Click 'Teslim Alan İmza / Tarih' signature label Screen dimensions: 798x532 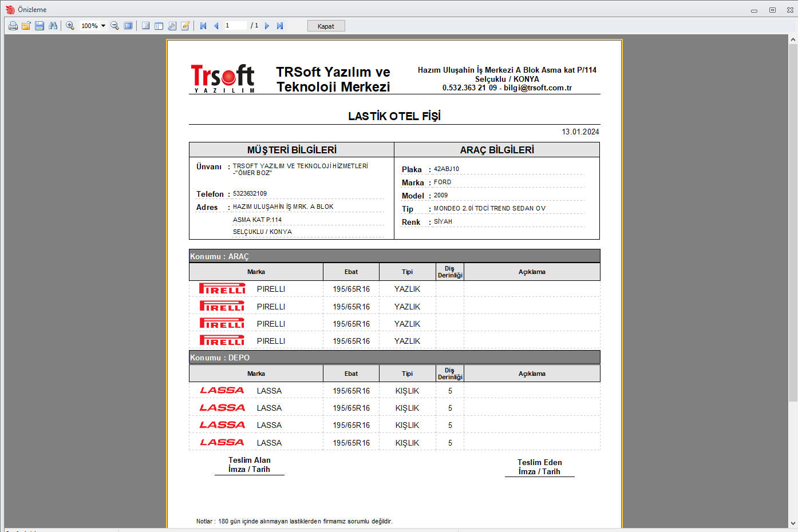click(250, 464)
